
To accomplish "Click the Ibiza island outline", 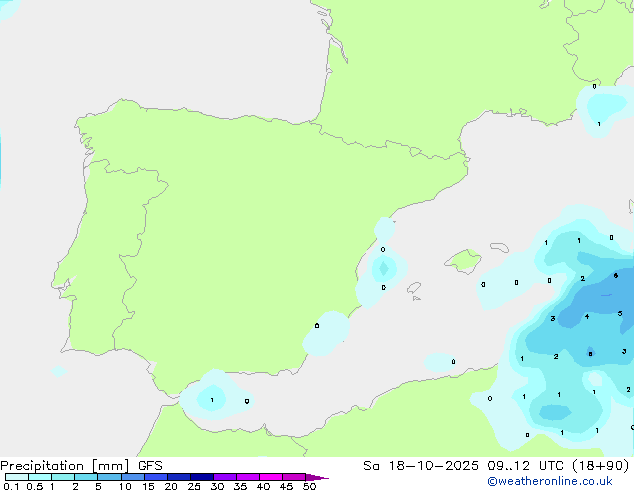I will 414,288.
